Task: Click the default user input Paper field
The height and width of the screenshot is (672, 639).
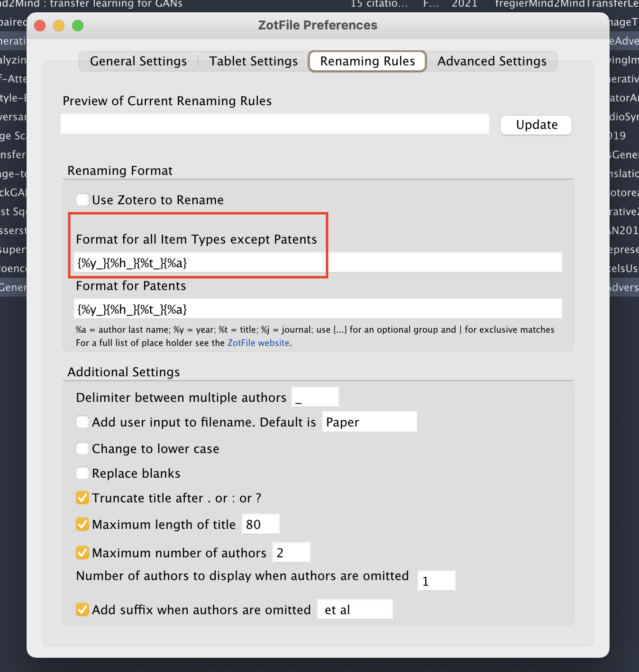Action: tap(370, 422)
